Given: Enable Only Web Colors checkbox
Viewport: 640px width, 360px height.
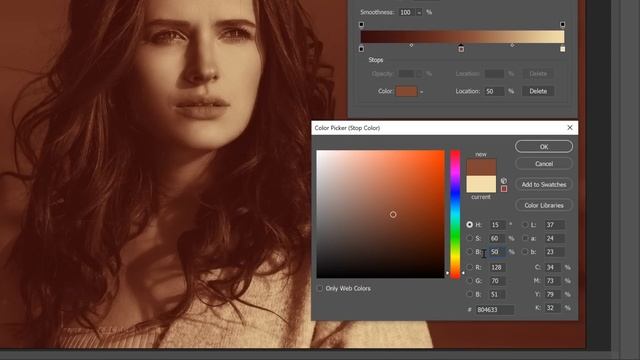Looking at the screenshot, I should click(320, 288).
